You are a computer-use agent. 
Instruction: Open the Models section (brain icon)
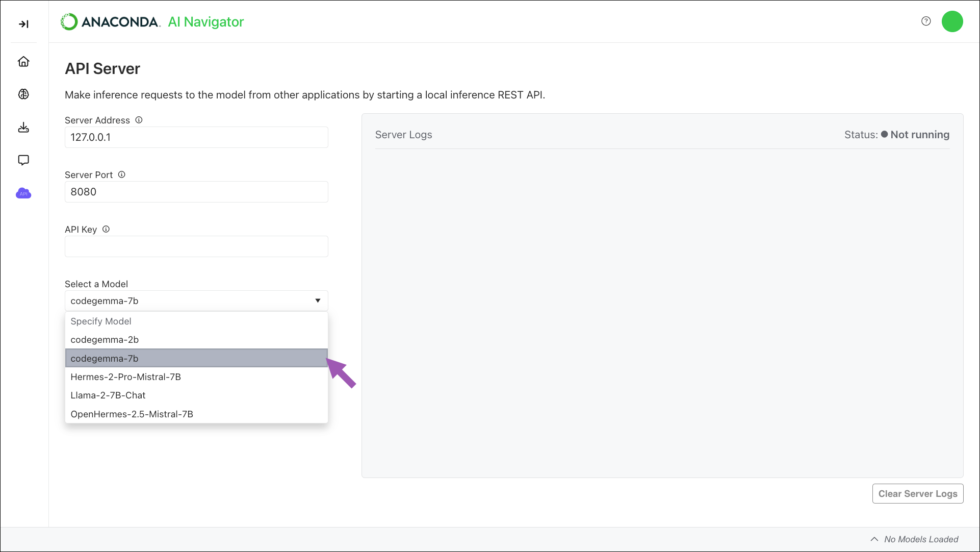(23, 94)
